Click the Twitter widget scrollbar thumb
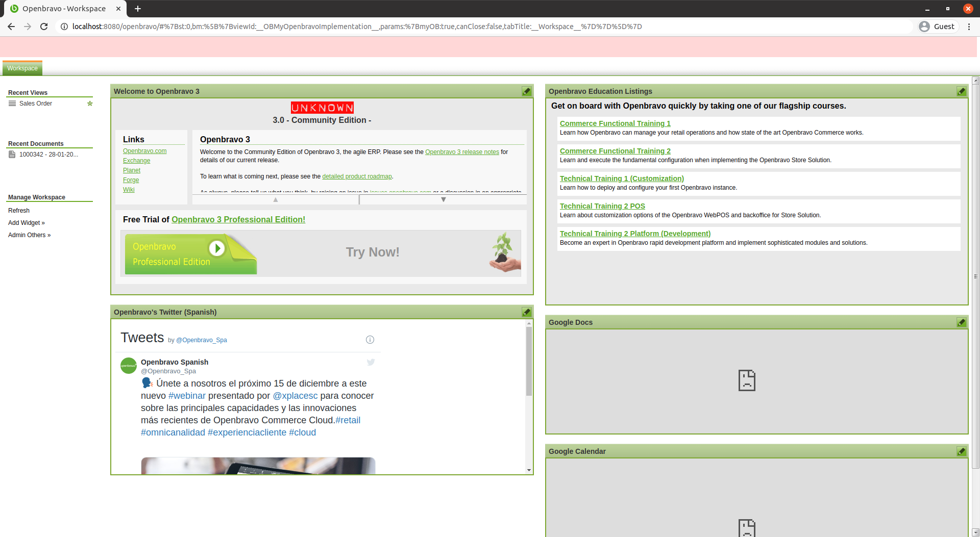 pos(529,361)
